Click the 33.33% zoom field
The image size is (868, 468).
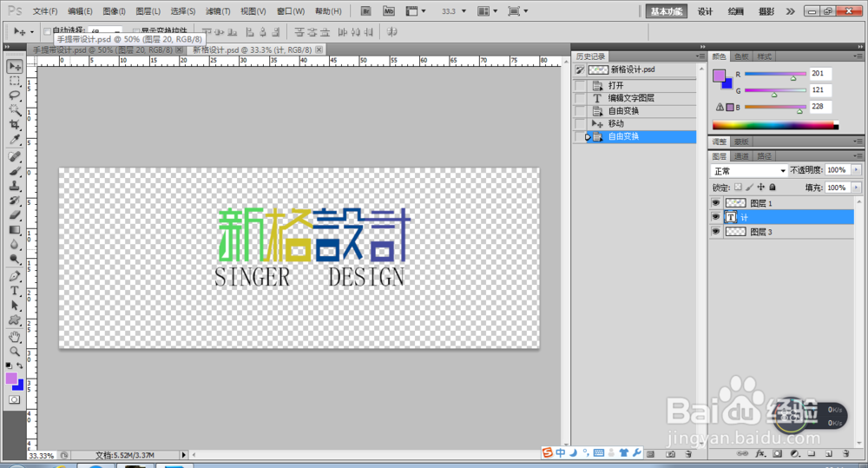42,455
